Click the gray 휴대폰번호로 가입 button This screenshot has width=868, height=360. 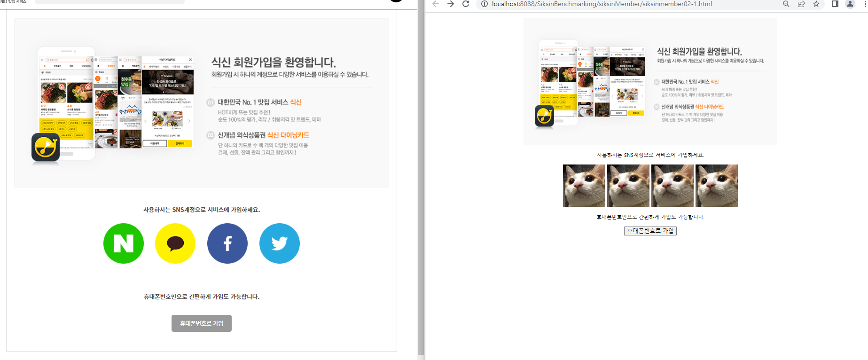tap(202, 323)
